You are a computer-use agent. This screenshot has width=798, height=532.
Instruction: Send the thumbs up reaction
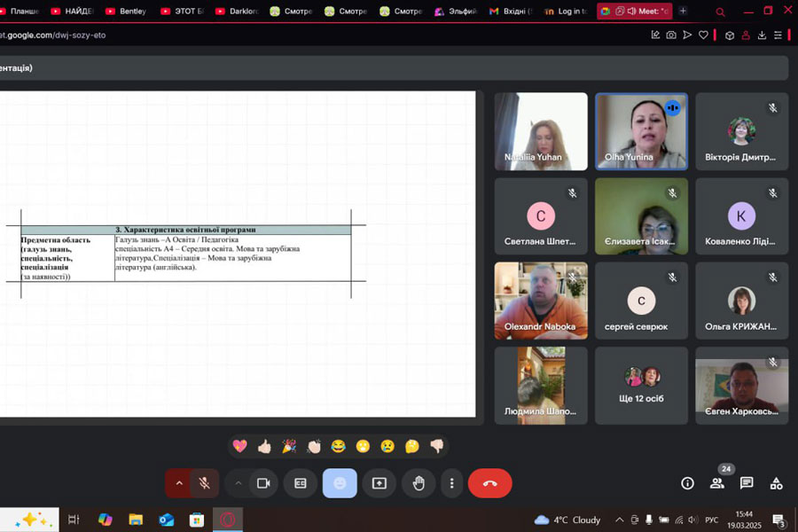pyautogui.click(x=264, y=447)
